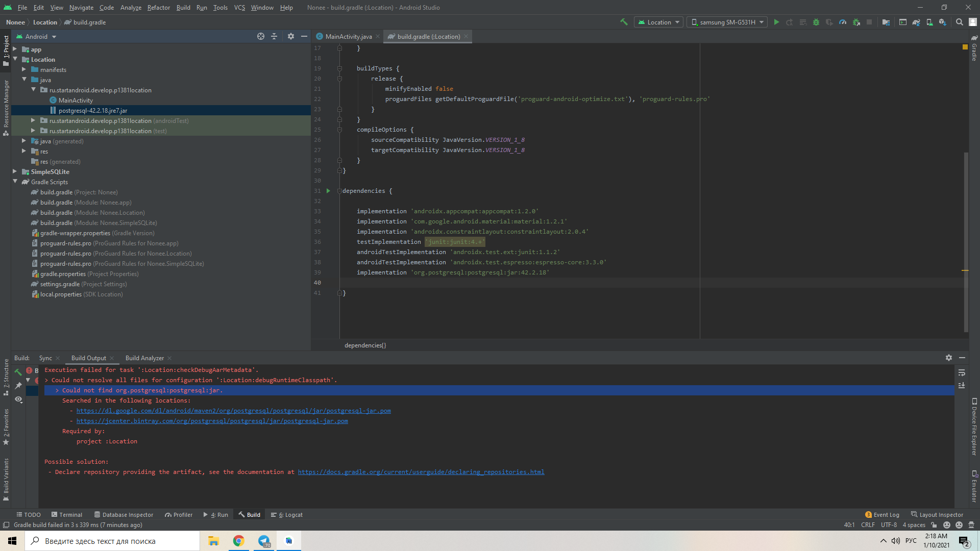Open the AVD Manager device icon
This screenshot has height=551, width=980.
(929, 22)
